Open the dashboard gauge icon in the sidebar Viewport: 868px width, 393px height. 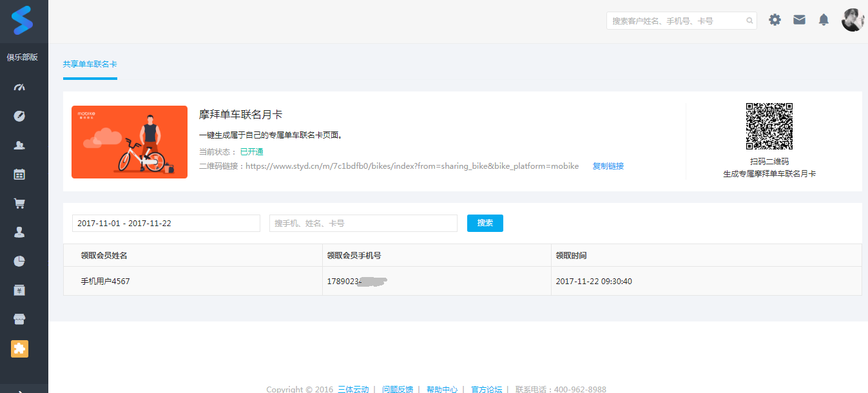[19, 88]
